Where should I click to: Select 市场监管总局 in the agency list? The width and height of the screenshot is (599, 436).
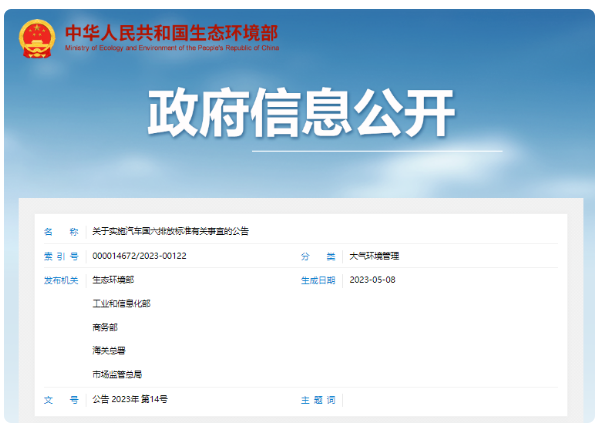point(117,374)
